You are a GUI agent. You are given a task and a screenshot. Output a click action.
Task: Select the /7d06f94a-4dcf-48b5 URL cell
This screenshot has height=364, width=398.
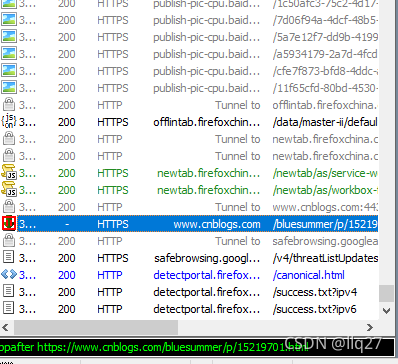coord(325,20)
